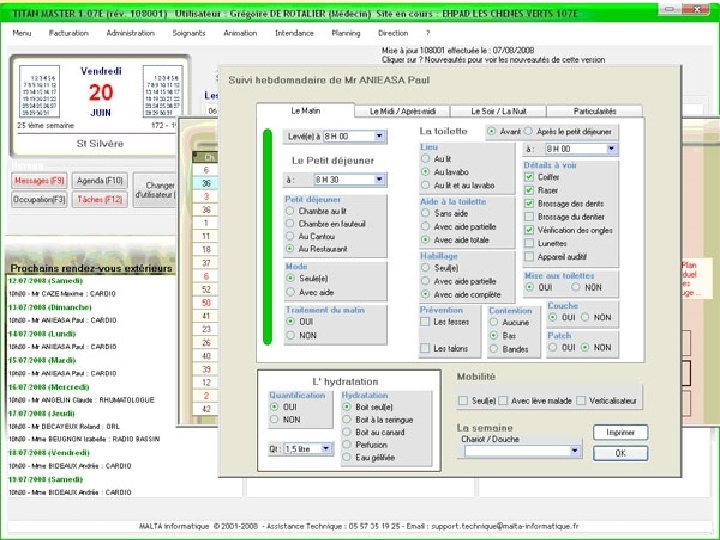This screenshot has width=720, height=540.
Task: Check Avec lève malade checkbox
Action: click(x=503, y=400)
